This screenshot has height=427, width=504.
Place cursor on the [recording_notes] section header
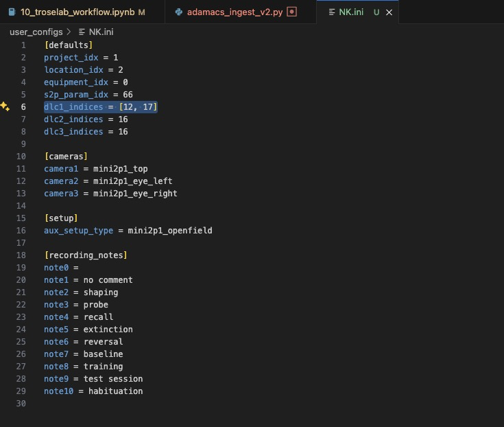tap(86, 255)
